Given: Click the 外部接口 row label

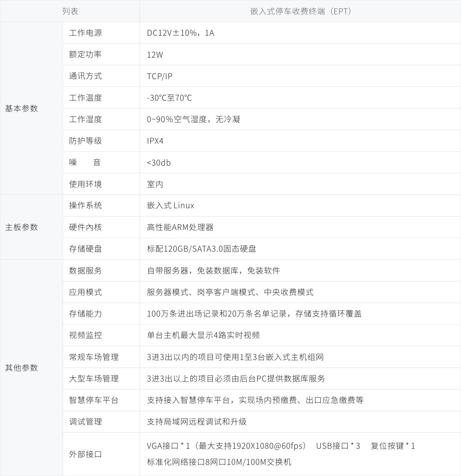Looking at the screenshot, I should (85, 454).
